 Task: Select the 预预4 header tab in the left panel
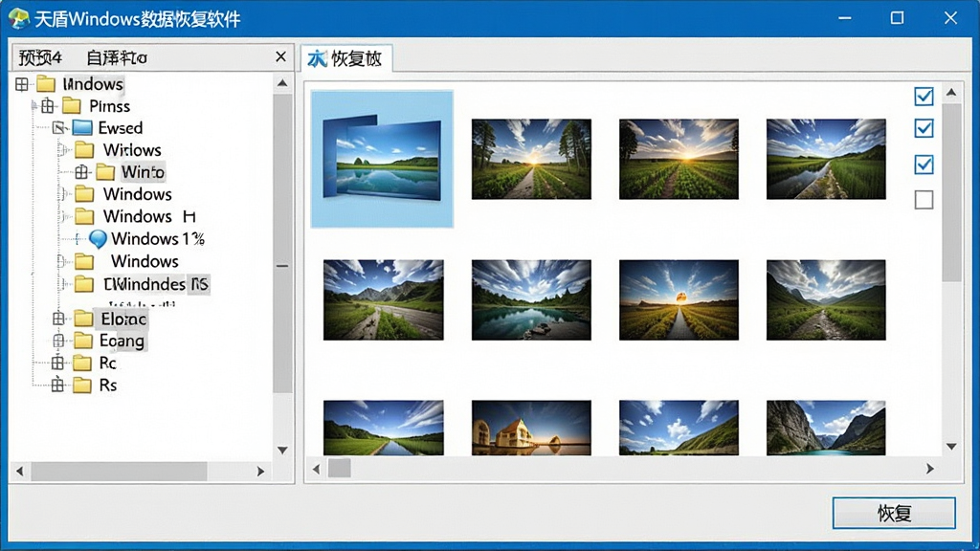tap(40, 58)
